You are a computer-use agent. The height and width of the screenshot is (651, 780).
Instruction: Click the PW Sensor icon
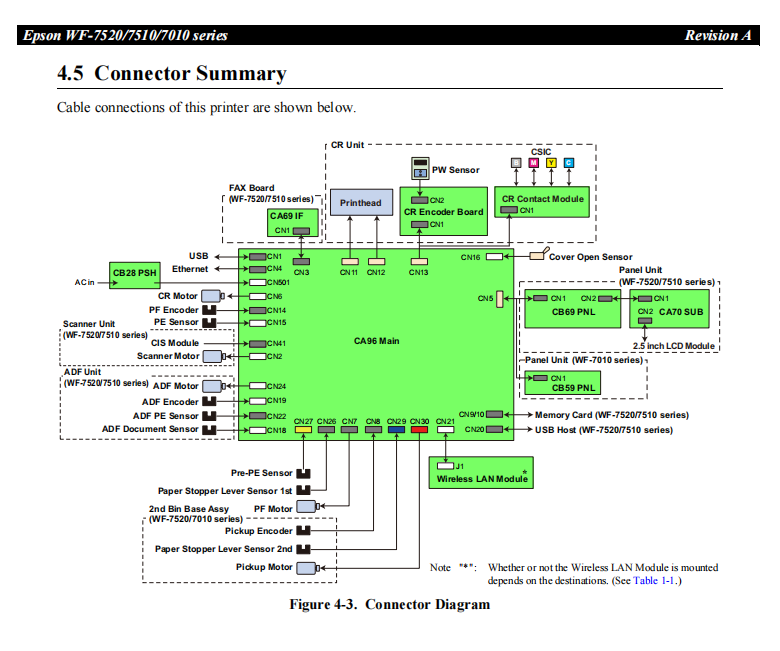[421, 167]
